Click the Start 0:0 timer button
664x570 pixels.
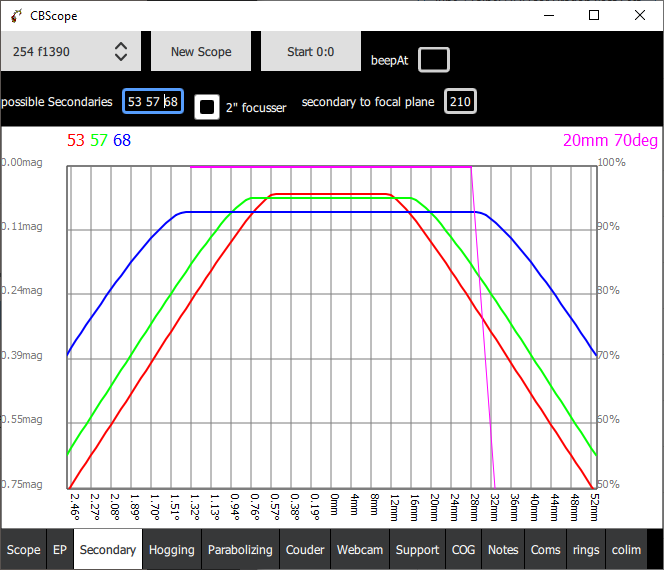pyautogui.click(x=310, y=51)
